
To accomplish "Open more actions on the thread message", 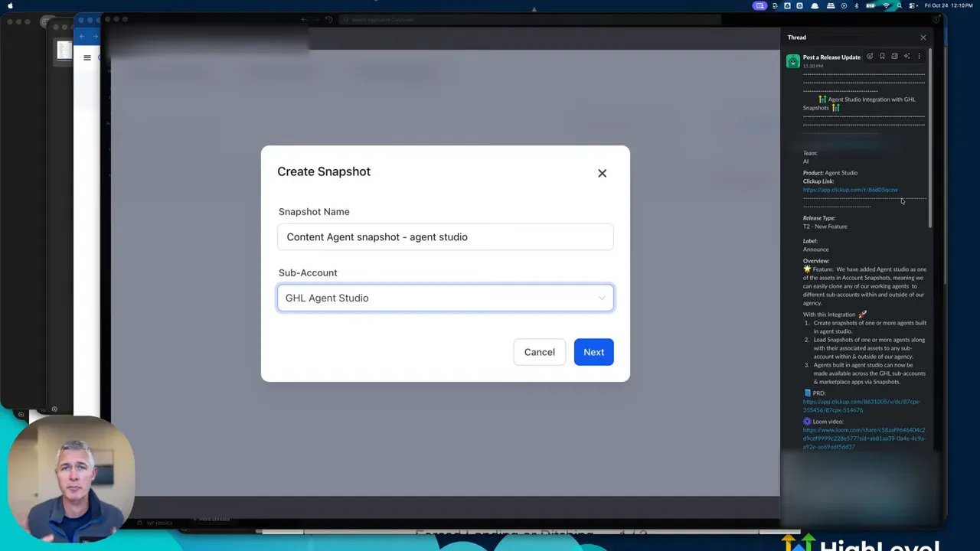I will click(x=919, y=56).
